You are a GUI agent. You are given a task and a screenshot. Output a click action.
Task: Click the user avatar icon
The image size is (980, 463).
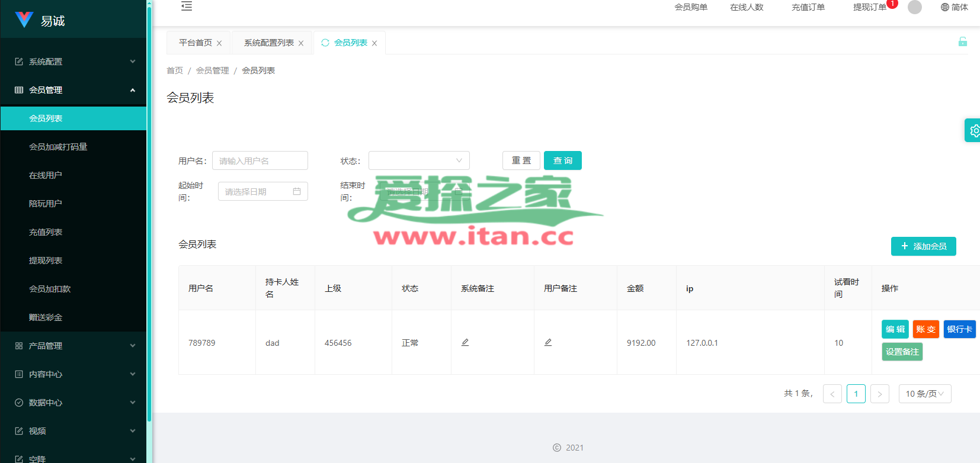[915, 7]
